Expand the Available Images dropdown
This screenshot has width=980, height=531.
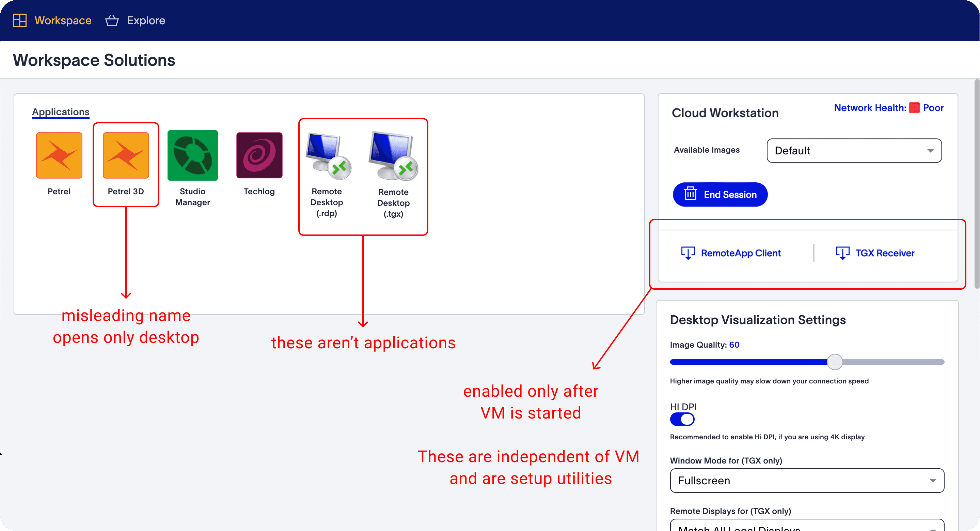pos(854,151)
